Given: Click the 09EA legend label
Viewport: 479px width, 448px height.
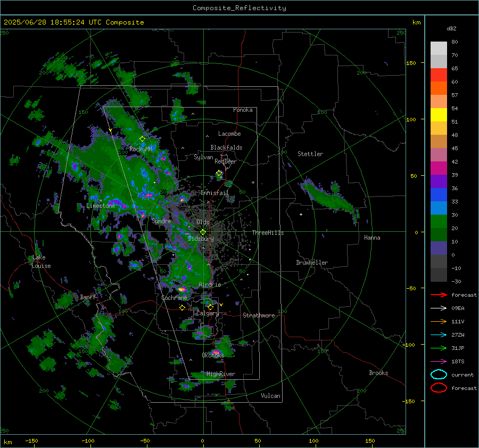Looking at the screenshot, I should pyautogui.click(x=458, y=308).
